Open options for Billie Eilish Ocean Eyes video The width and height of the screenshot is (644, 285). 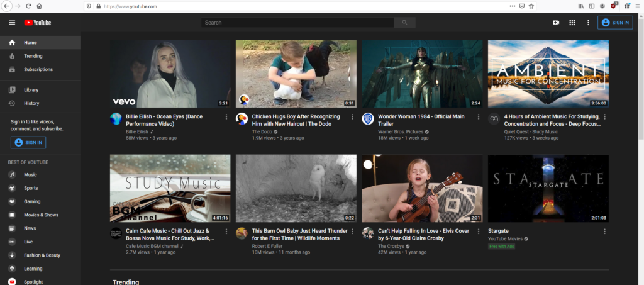click(226, 117)
